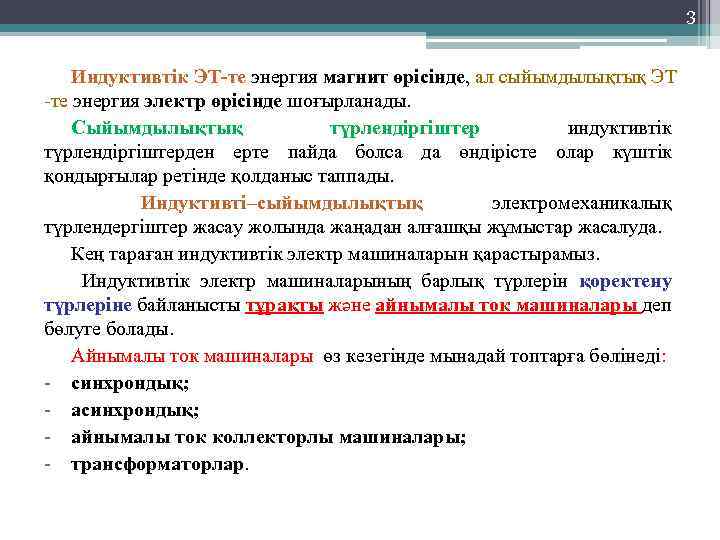Click item 'айнымалы ток коллекторлы машиналары;'
Screen dimensions: 720x540
269,437
